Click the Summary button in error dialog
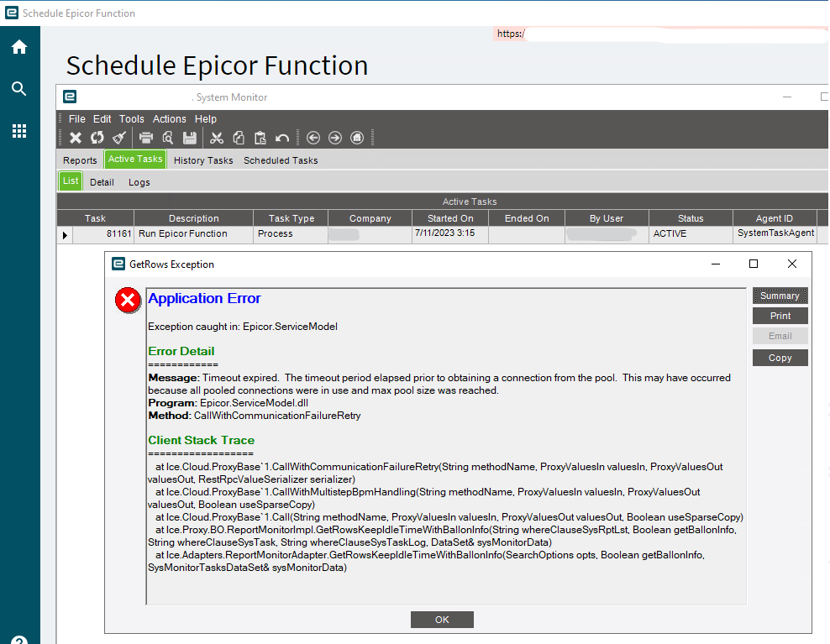 (780, 296)
